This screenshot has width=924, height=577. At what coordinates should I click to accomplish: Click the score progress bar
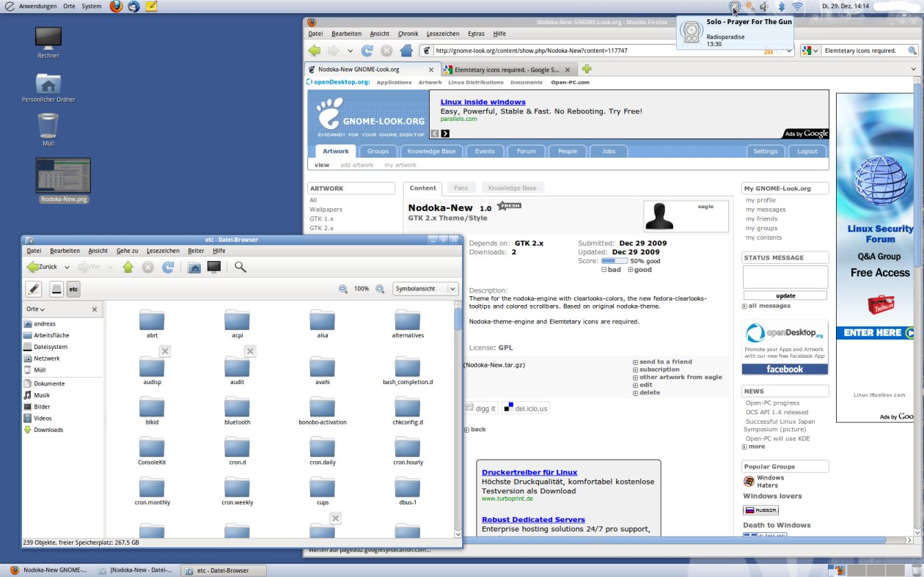[x=614, y=261]
